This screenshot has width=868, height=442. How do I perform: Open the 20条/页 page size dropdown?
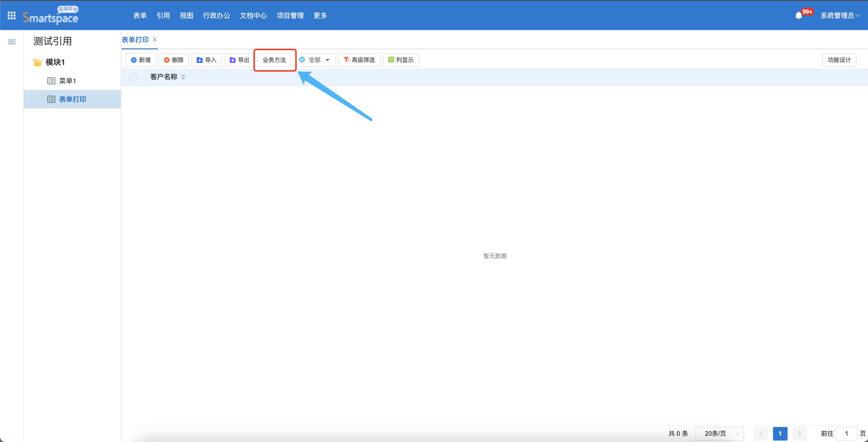[x=719, y=433]
